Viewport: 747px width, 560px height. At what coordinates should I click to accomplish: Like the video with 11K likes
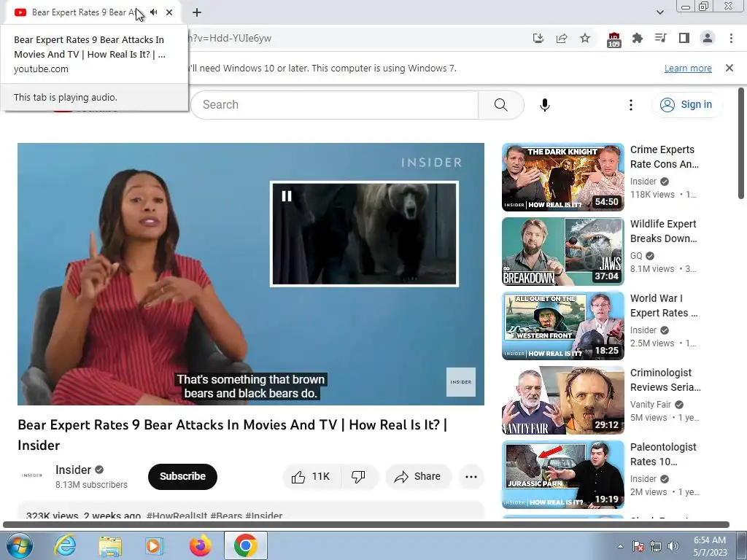click(x=311, y=477)
